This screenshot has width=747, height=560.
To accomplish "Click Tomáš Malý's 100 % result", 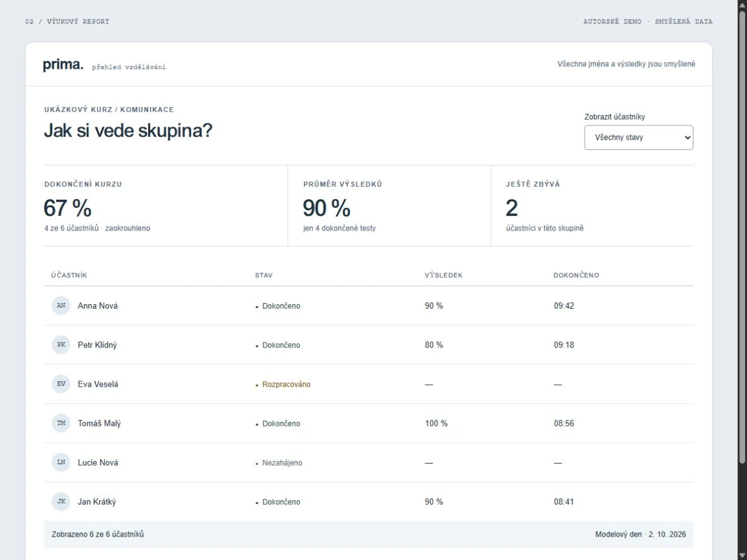I will [436, 423].
